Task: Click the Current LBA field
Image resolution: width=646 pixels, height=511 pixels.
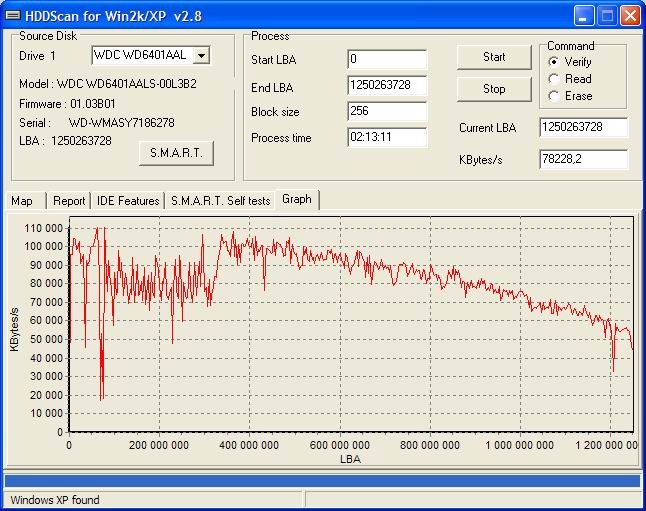Action: [583, 127]
